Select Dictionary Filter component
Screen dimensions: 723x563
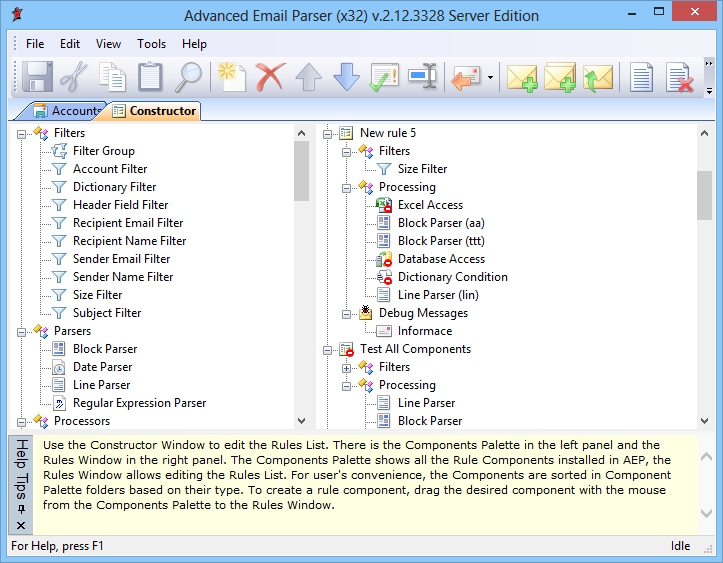(x=114, y=187)
